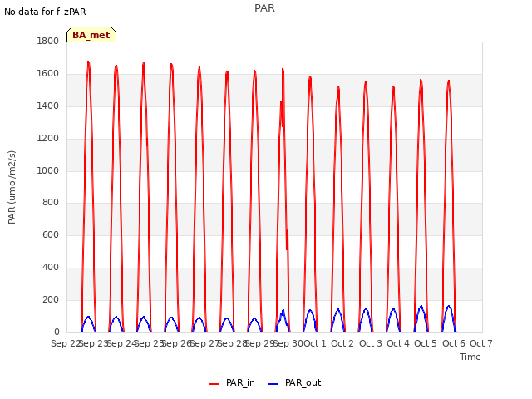Click the 400 y-axis tick label
Screen dimensions: 532x399
pyautogui.click(x=51, y=268)
